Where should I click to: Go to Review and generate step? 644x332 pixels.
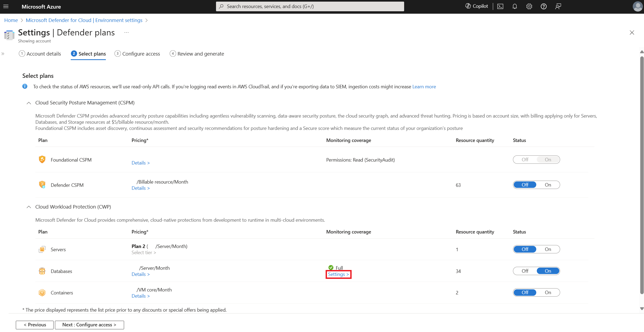tap(197, 54)
